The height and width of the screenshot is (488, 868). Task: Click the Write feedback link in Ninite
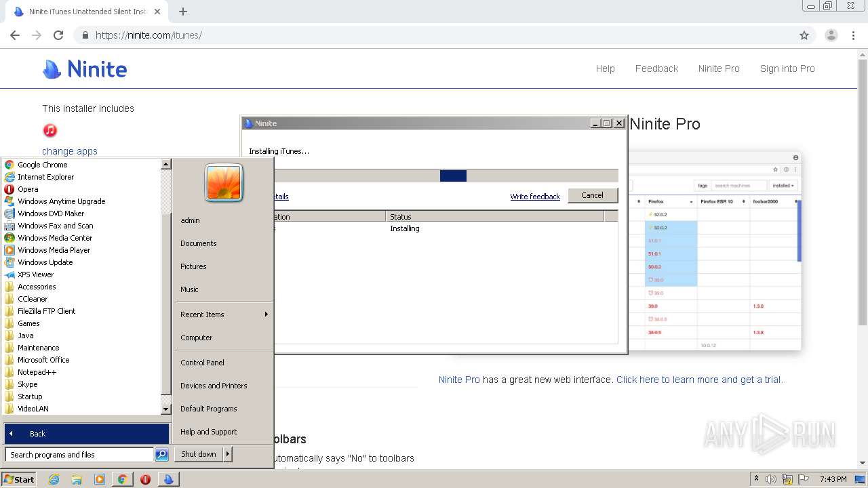535,197
